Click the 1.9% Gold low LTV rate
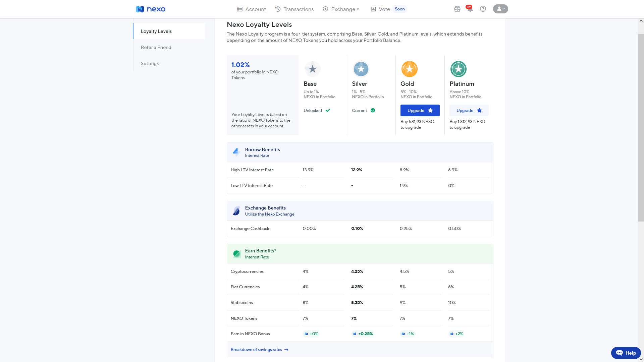This screenshot has width=644, height=362. [x=404, y=186]
